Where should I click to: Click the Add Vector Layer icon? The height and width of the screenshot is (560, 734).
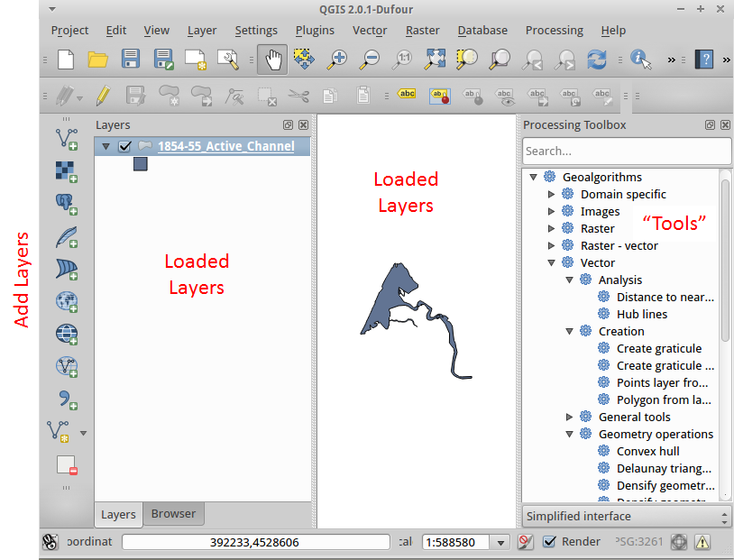(67, 138)
